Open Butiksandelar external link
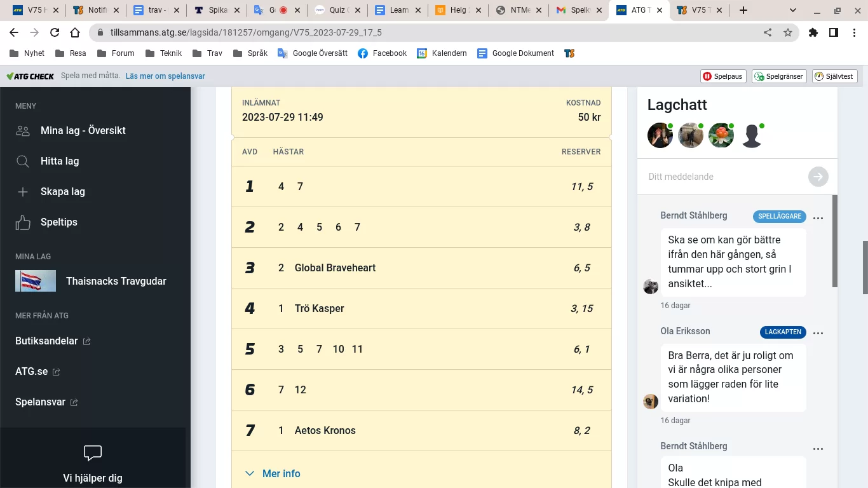The image size is (868, 488). click(x=53, y=341)
